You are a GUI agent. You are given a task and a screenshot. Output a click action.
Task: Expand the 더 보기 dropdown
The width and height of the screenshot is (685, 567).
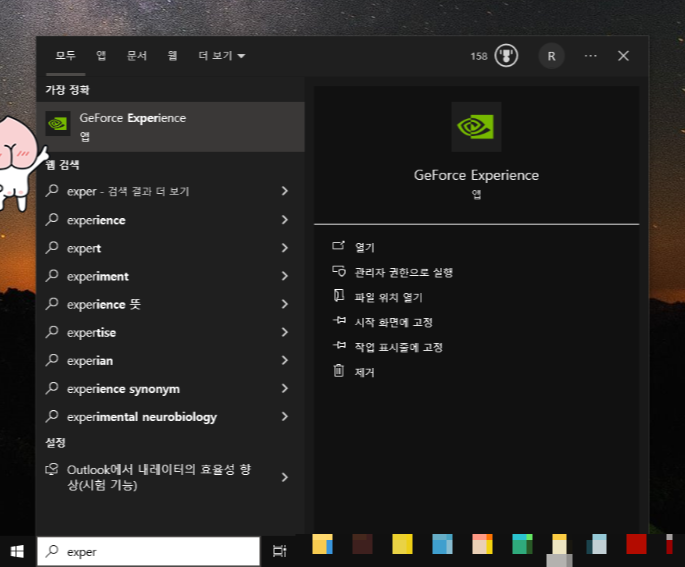(221, 55)
